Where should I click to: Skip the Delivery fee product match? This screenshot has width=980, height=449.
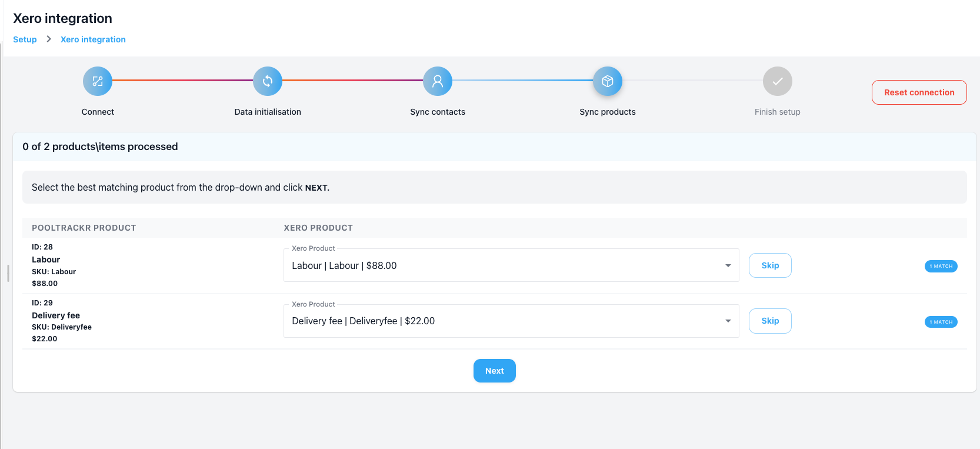click(x=770, y=321)
